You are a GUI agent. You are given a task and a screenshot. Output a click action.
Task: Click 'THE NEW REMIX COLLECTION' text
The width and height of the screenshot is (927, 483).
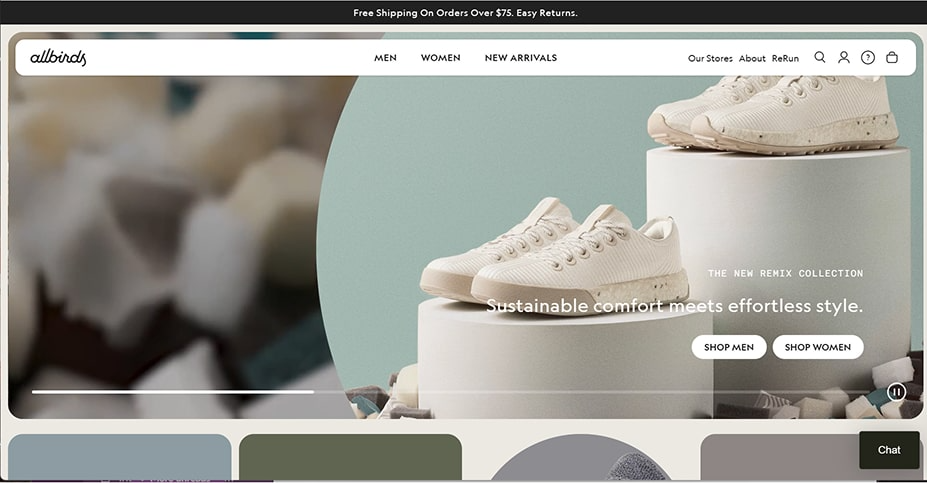pos(785,273)
